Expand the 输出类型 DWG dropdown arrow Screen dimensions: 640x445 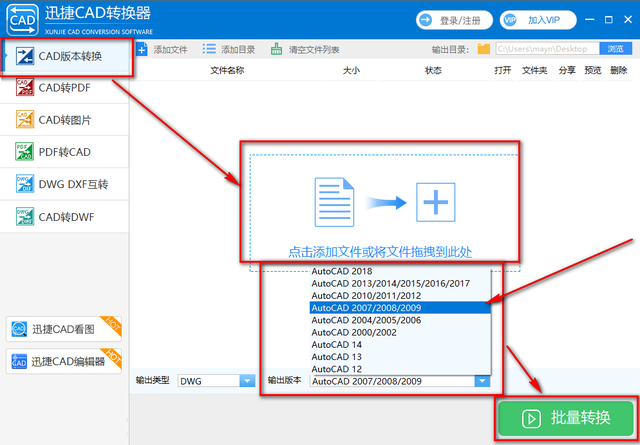[x=247, y=381]
